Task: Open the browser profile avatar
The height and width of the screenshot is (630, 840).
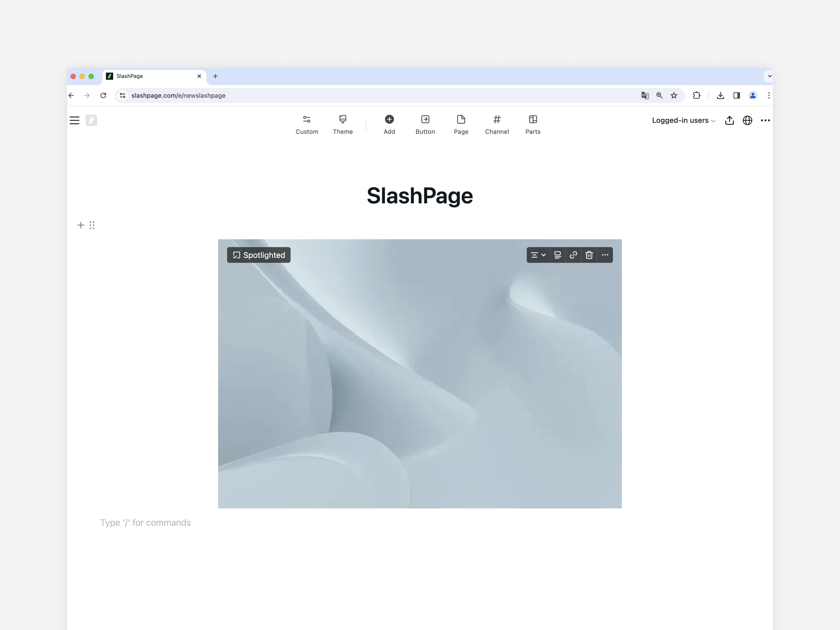Action: click(x=753, y=95)
